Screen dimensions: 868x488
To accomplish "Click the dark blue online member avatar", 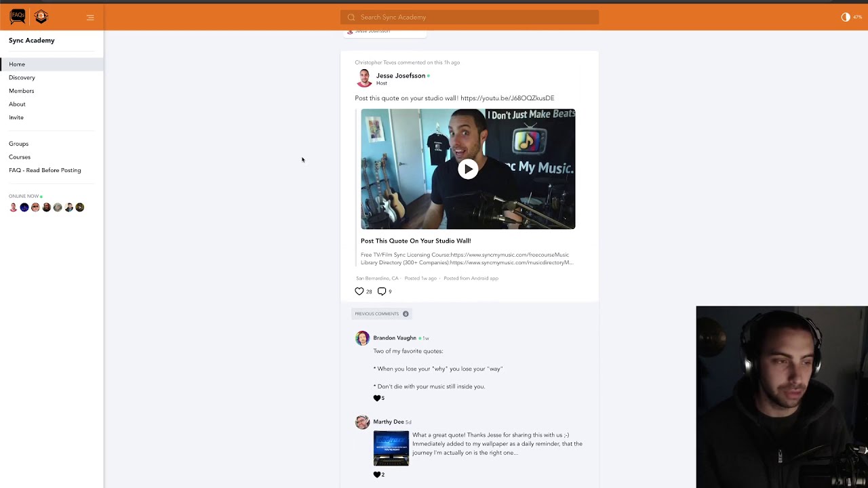I will click(24, 207).
